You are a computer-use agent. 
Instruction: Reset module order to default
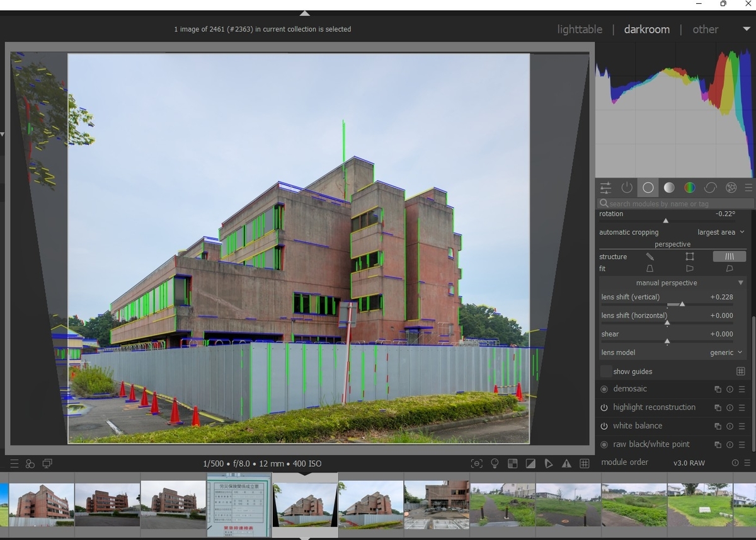click(x=735, y=463)
